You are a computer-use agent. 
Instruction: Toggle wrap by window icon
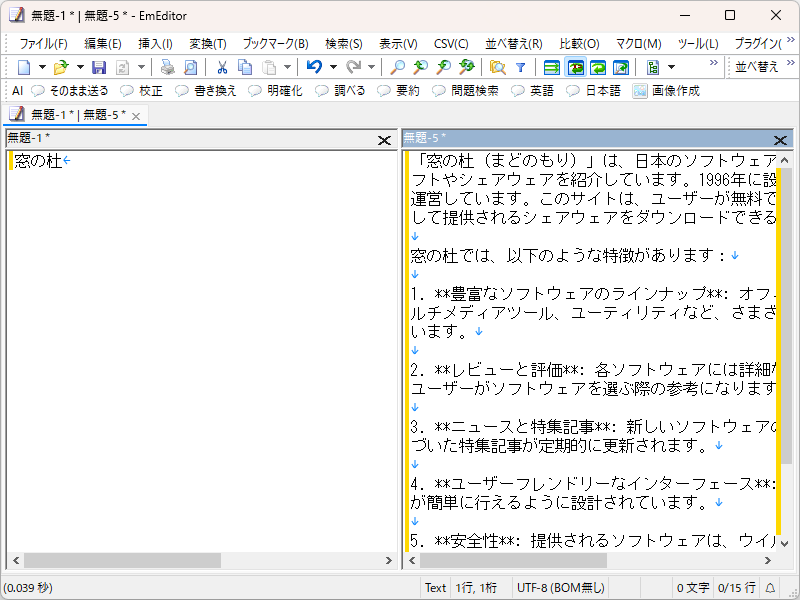[x=598, y=67]
